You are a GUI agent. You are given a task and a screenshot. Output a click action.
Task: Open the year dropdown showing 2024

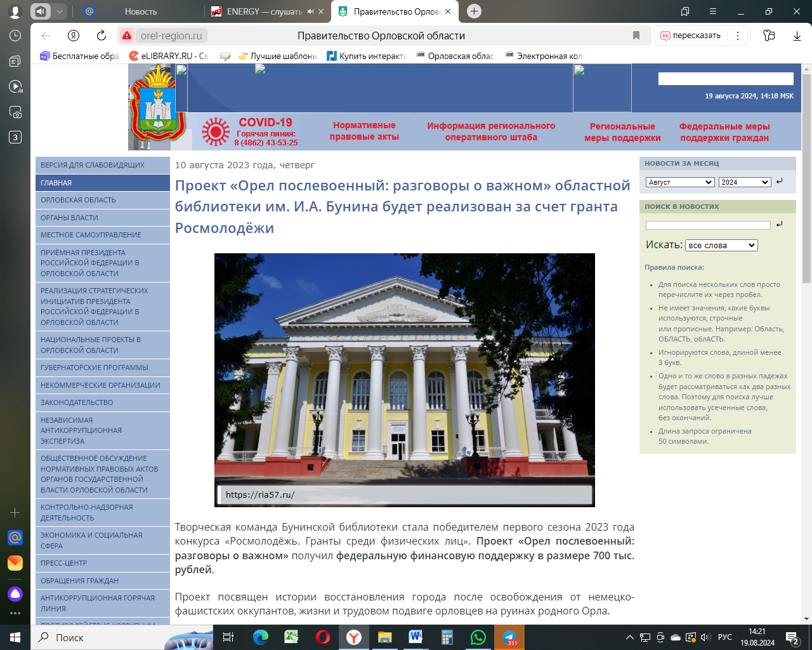[745, 182]
